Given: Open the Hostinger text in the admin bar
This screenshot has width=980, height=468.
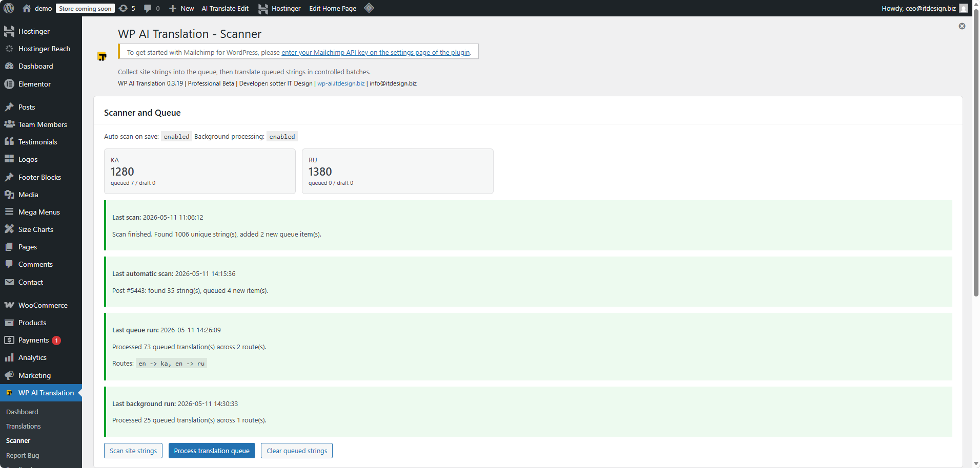Looking at the screenshot, I should coord(286,8).
